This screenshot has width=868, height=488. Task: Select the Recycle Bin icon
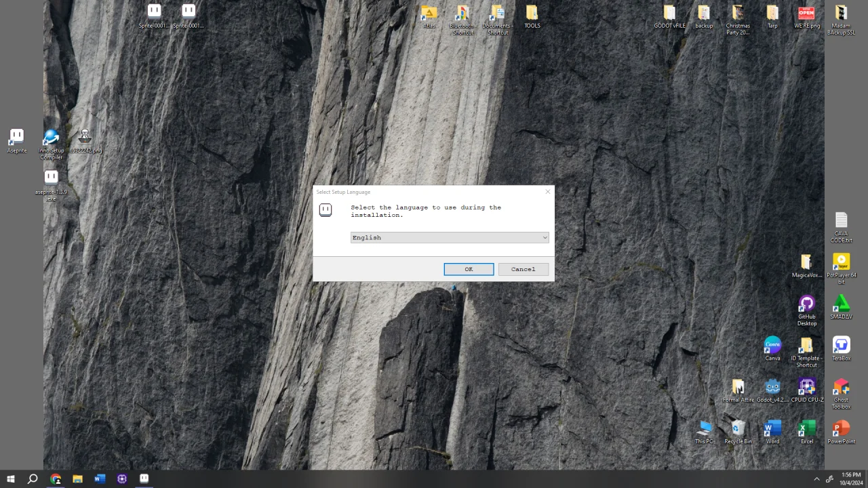(x=738, y=432)
